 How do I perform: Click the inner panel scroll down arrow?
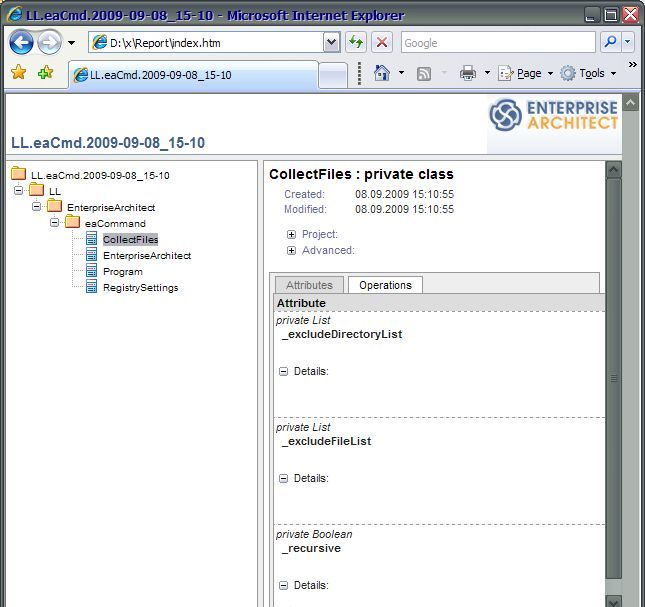613,601
